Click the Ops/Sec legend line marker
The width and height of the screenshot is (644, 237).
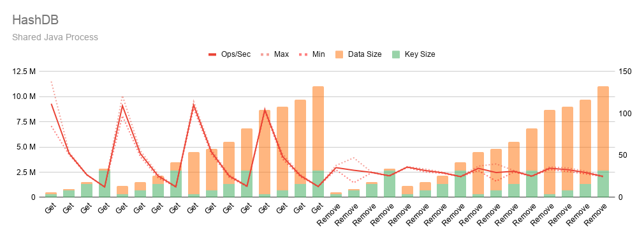214,54
